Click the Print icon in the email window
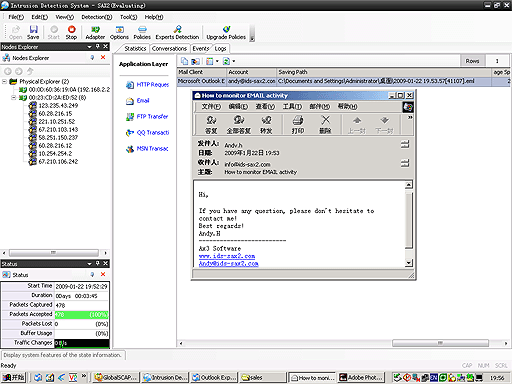 coord(298,124)
